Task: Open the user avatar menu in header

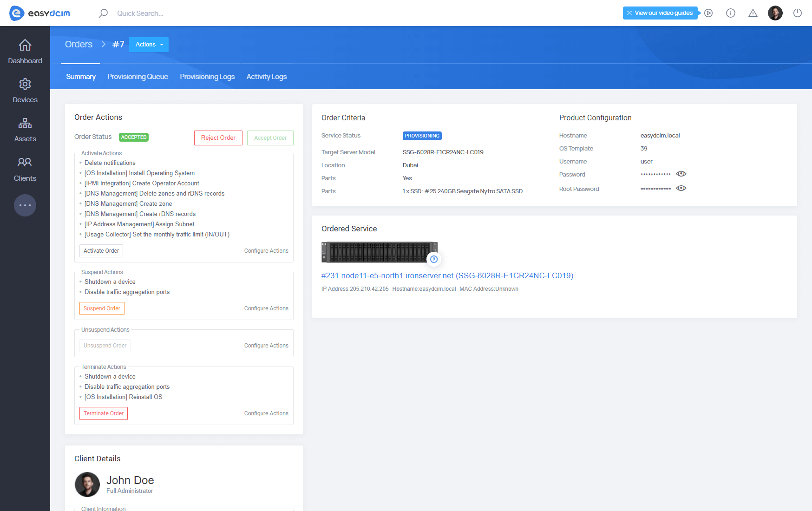Action: pyautogui.click(x=775, y=13)
